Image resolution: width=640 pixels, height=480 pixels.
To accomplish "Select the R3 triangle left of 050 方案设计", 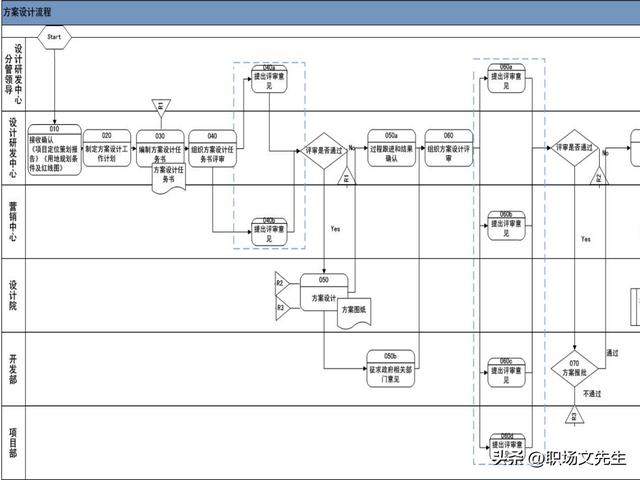I will point(282,308).
